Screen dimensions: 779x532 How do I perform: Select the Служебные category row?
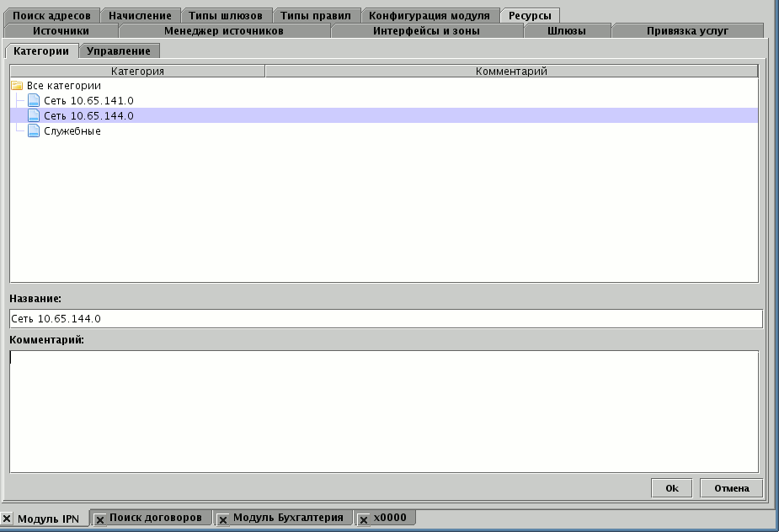pyautogui.click(x=72, y=131)
